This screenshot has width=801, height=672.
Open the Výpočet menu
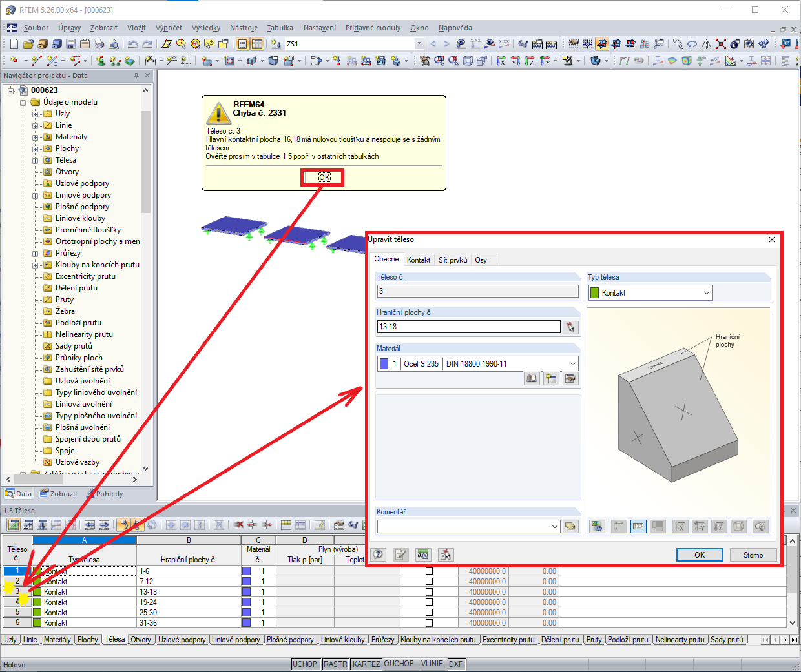pos(169,28)
